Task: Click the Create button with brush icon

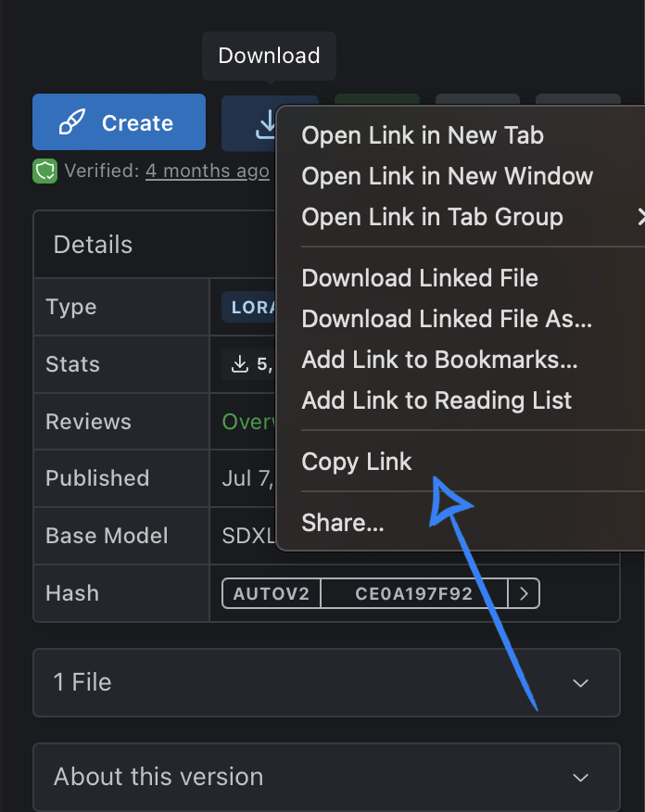Action: coord(119,122)
